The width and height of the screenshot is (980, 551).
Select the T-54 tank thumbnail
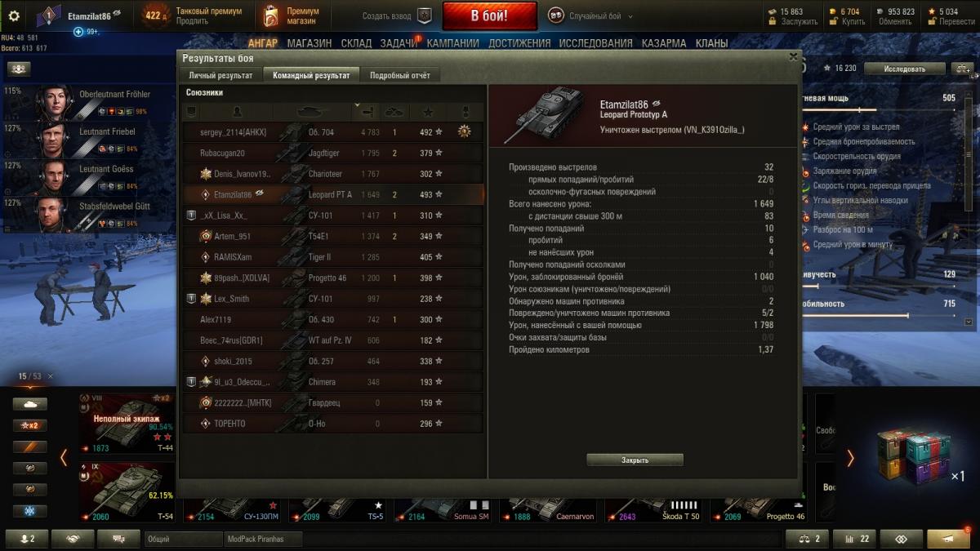[127, 492]
